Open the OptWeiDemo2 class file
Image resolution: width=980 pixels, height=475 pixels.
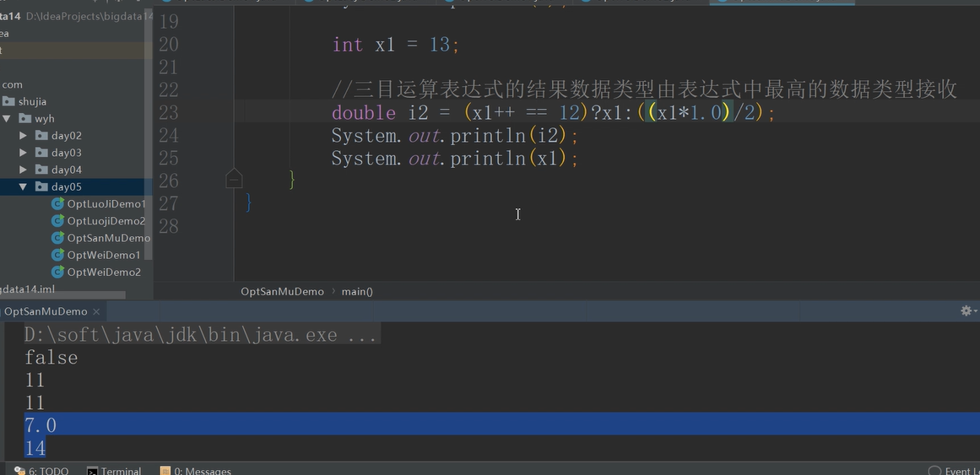coord(104,272)
